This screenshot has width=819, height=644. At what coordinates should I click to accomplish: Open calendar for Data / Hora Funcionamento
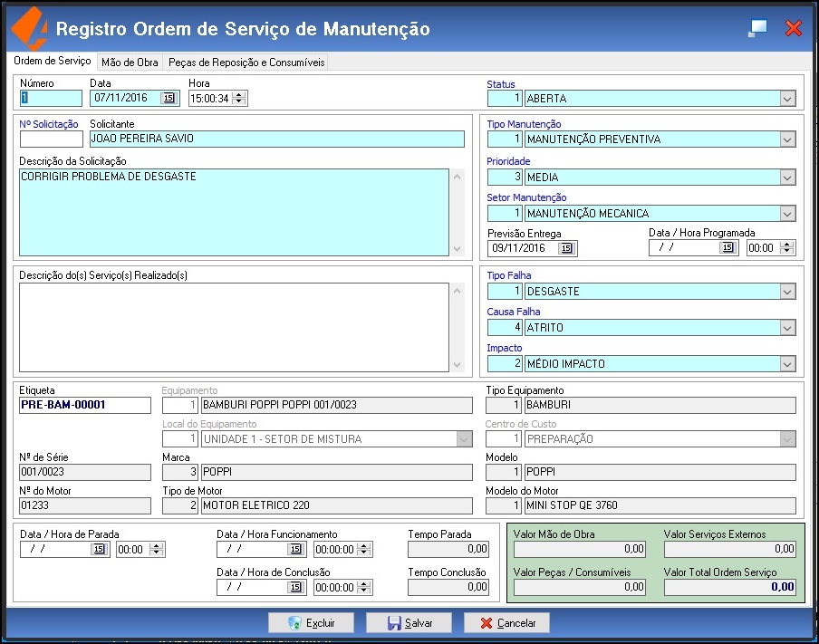[x=295, y=549]
